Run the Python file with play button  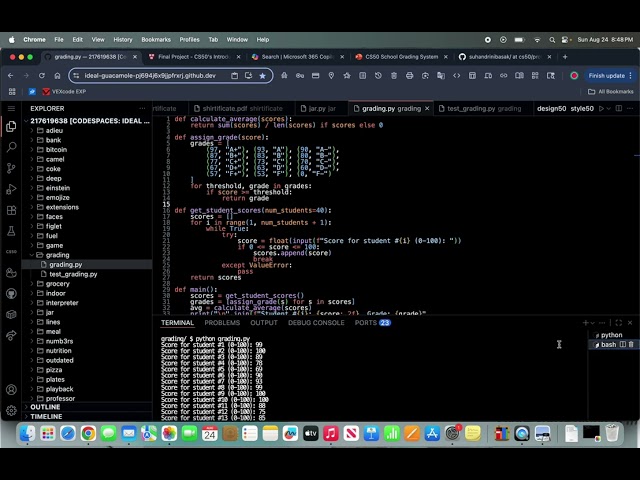click(601, 109)
